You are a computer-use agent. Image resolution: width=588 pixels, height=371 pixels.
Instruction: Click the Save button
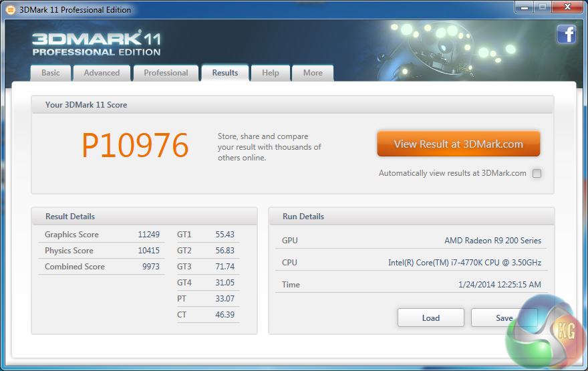[504, 318]
